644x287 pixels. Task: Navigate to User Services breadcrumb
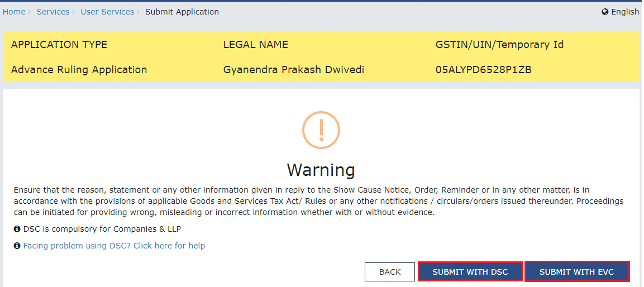pos(107,12)
